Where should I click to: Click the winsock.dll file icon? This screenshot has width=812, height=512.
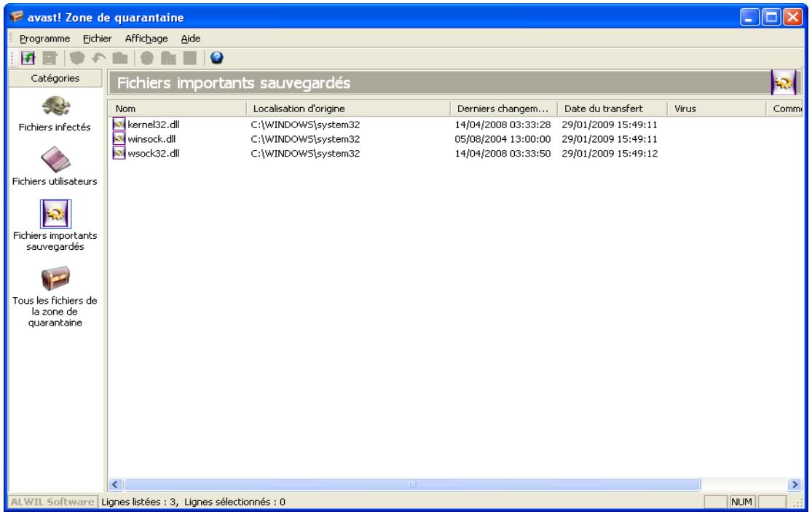point(119,138)
